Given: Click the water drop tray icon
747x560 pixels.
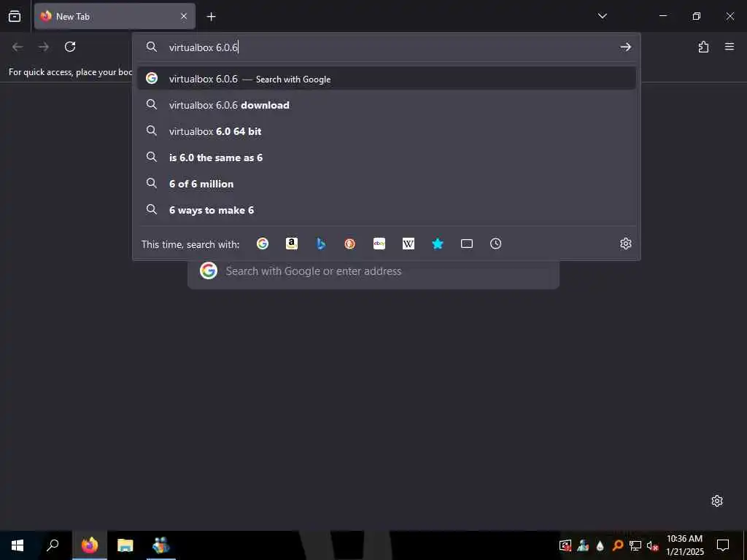Looking at the screenshot, I should (600, 545).
